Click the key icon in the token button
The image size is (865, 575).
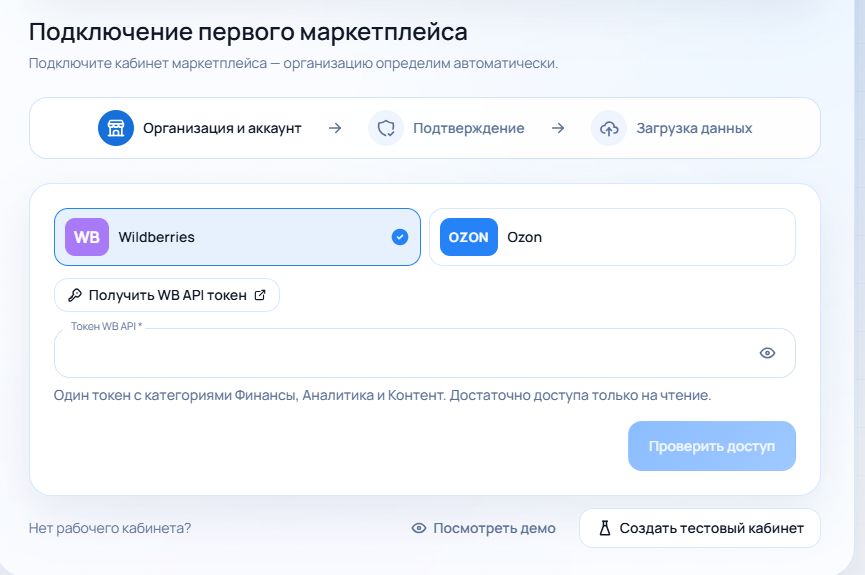coord(74,295)
